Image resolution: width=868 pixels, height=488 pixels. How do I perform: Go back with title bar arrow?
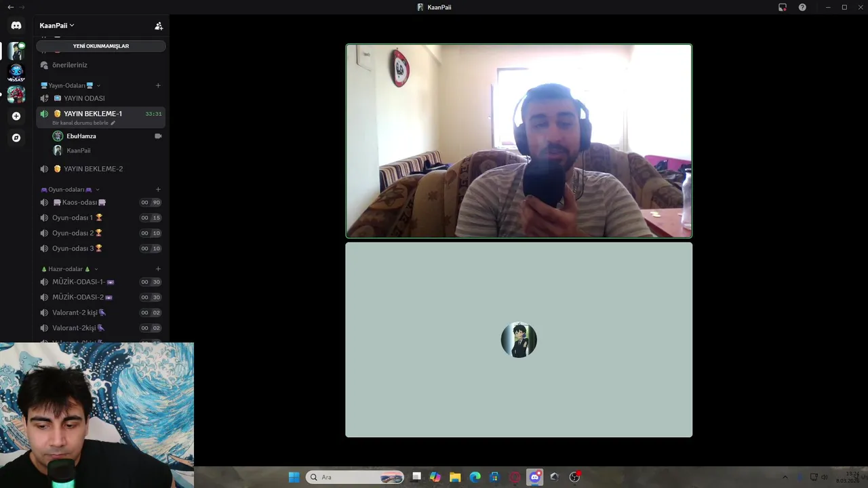10,7
